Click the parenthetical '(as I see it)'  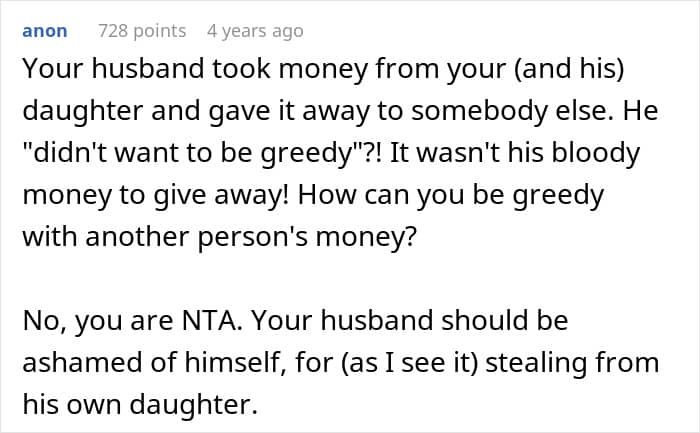coord(409,362)
